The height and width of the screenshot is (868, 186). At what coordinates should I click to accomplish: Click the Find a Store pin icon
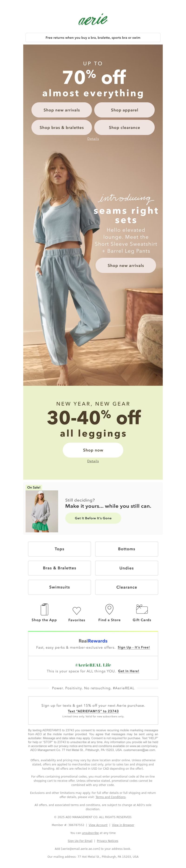click(109, 609)
